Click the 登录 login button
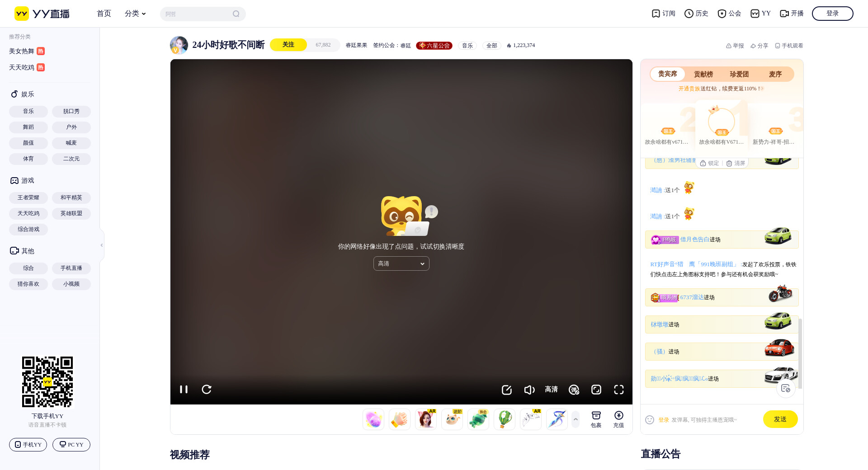This screenshot has height=470, width=868. [x=832, y=14]
